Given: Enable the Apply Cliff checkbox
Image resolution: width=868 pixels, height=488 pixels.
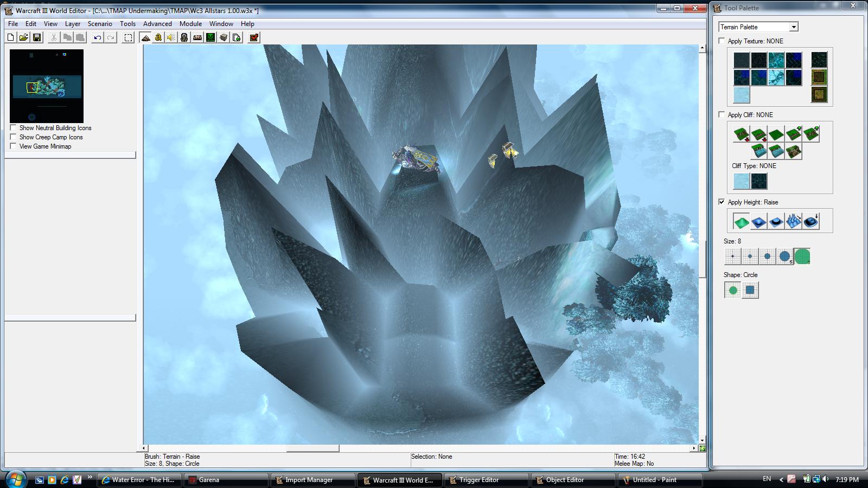Looking at the screenshot, I should coord(722,114).
